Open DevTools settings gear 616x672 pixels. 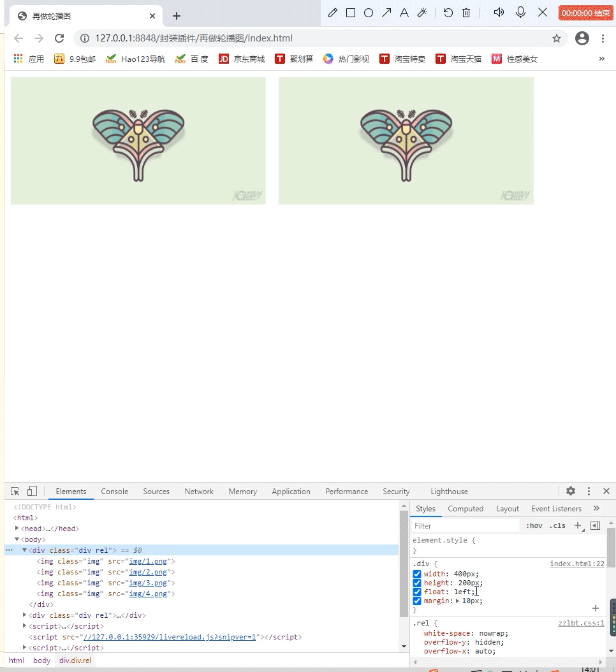(x=571, y=491)
